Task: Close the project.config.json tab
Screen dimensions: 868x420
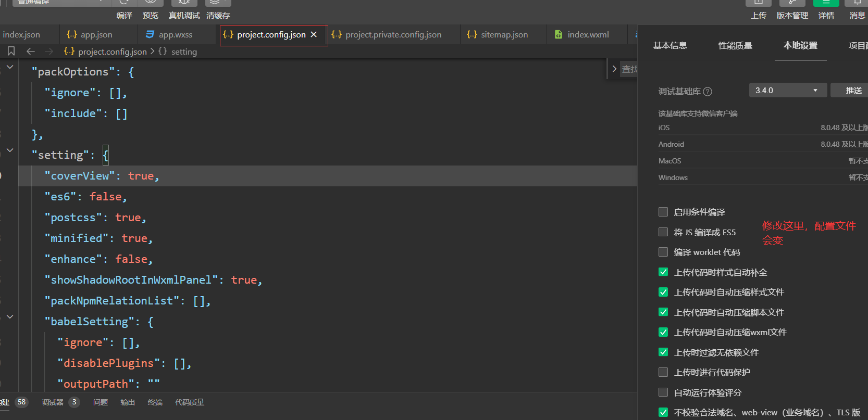Action: click(x=314, y=34)
